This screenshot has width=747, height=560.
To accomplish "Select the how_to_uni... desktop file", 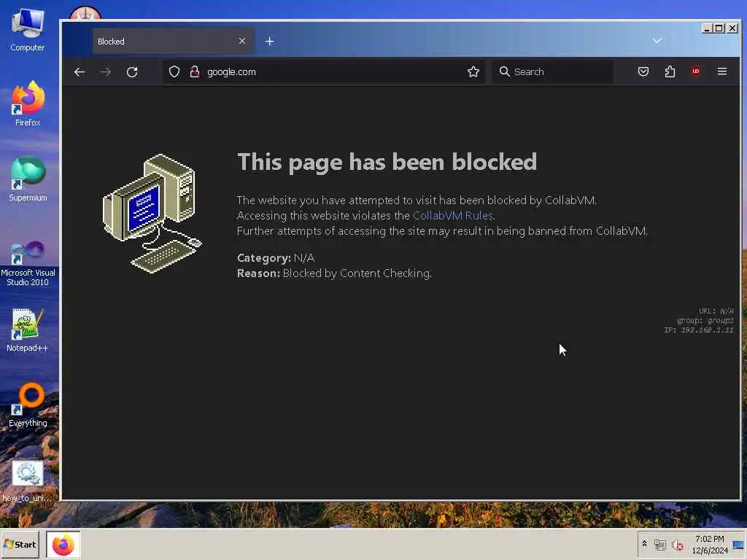I will click(27, 481).
